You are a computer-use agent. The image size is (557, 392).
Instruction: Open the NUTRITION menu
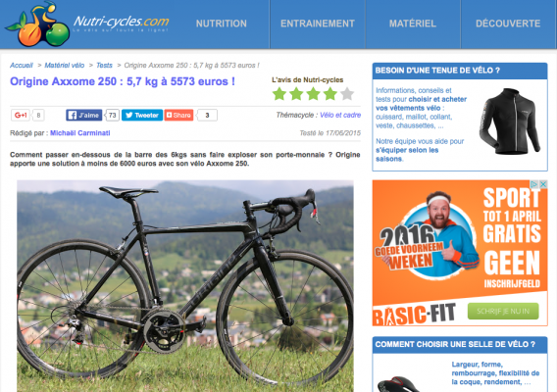(222, 24)
